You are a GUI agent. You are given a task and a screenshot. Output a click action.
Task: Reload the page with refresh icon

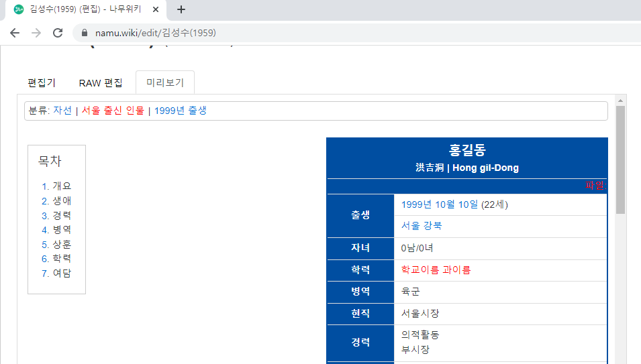(x=58, y=33)
